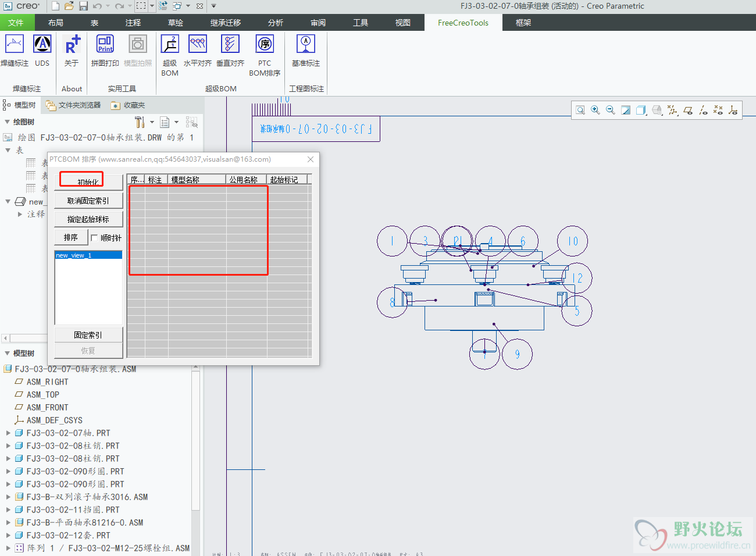Open the 拼图打印 print tool
756x556 pixels.
pos(105,44)
